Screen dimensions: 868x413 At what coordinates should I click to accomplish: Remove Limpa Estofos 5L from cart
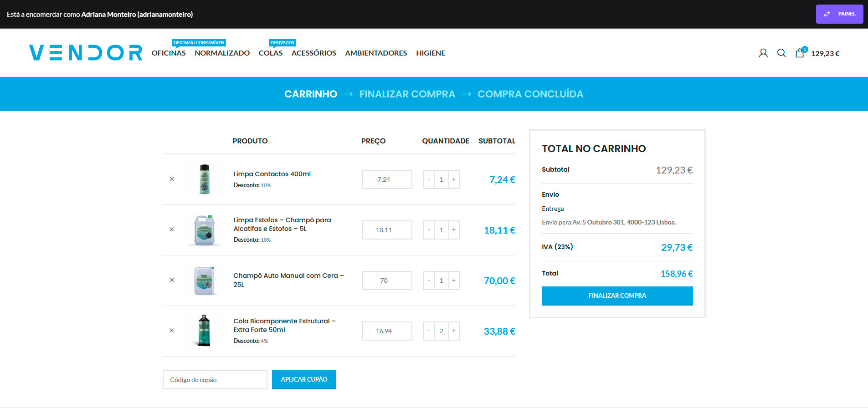(172, 229)
